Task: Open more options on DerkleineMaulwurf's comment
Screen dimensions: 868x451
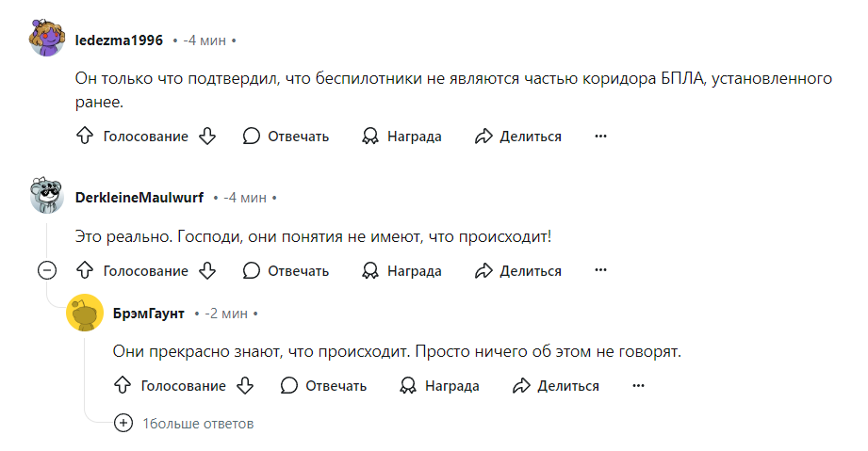Action: 600,270
